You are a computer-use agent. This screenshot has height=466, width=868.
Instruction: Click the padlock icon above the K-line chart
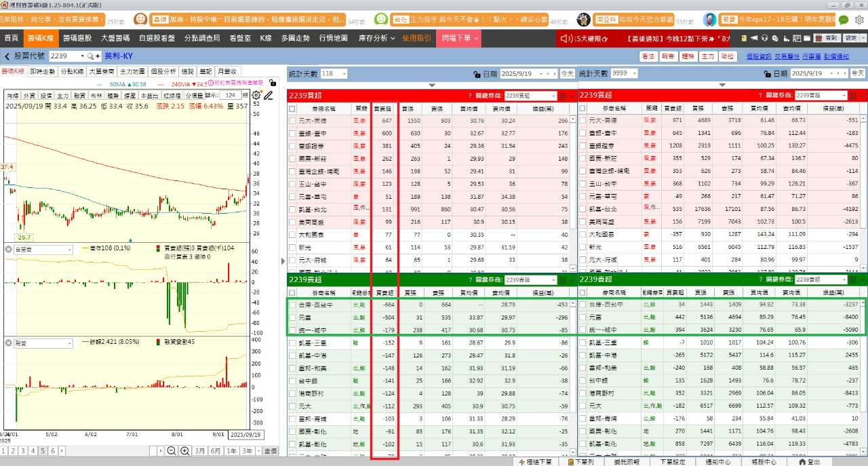click(x=272, y=83)
